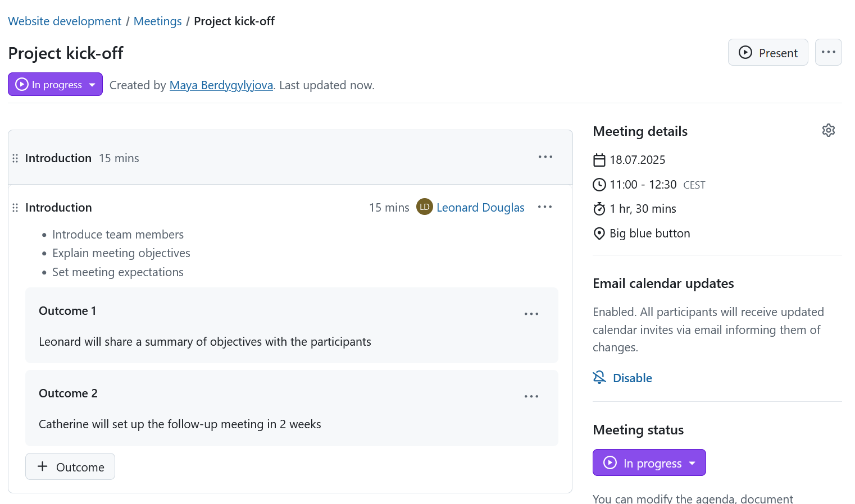This screenshot has width=855, height=504.
Task: Click play icon in top In progress badge
Action: click(21, 84)
